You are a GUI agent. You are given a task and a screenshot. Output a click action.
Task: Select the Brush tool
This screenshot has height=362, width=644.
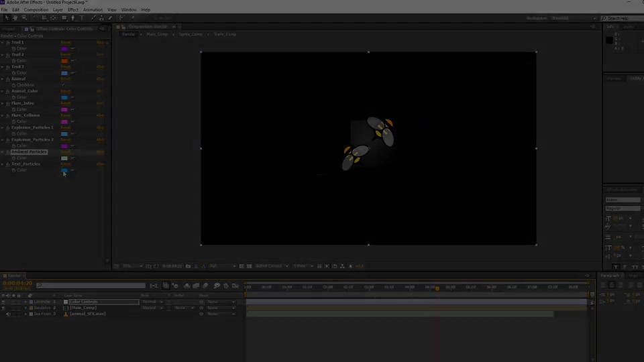point(94,18)
